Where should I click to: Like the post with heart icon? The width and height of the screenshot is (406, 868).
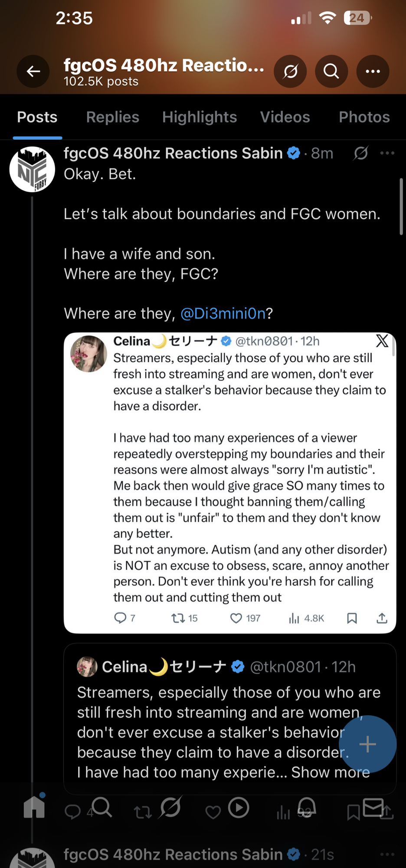tap(213, 812)
